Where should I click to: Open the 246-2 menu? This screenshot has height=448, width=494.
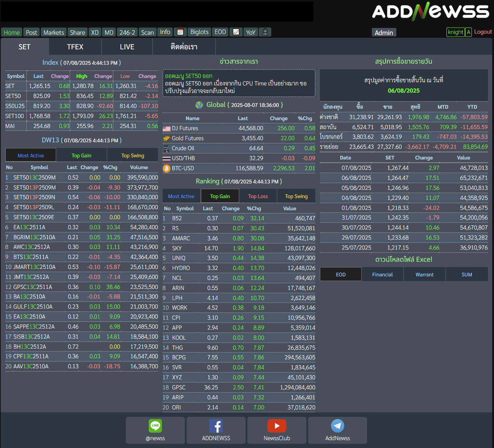pos(127,33)
